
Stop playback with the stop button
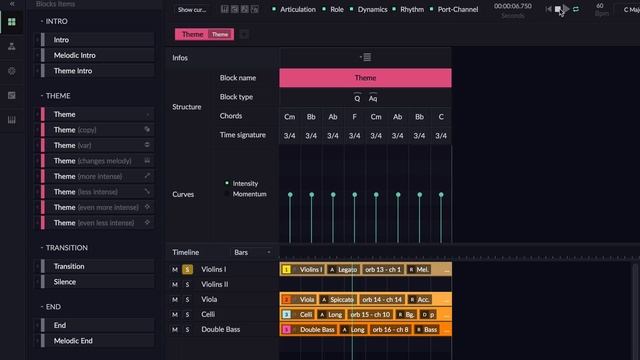[x=558, y=9]
